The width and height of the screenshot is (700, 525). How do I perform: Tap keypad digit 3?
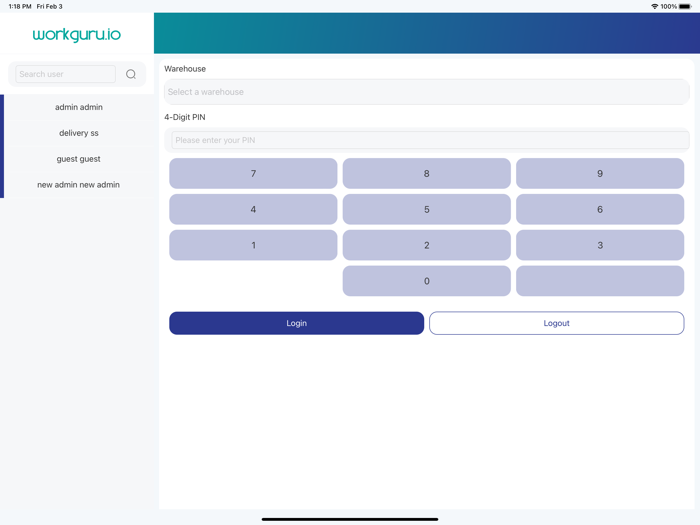tap(600, 245)
